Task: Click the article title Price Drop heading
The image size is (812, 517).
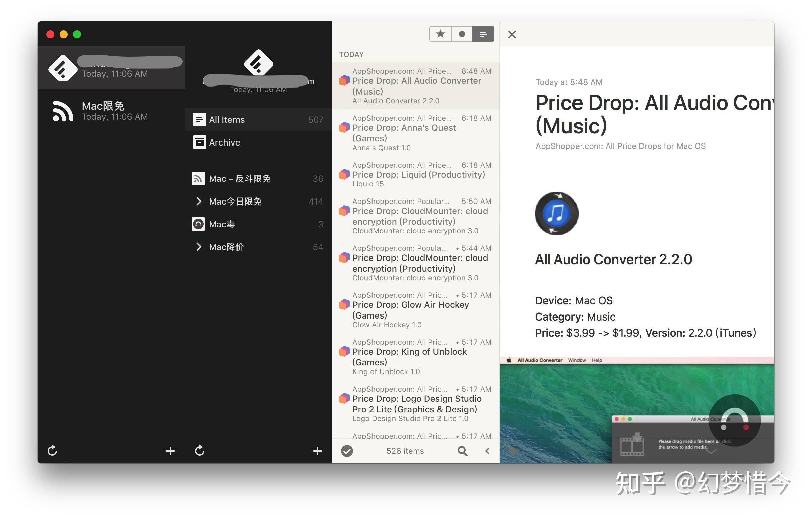Action: (654, 114)
